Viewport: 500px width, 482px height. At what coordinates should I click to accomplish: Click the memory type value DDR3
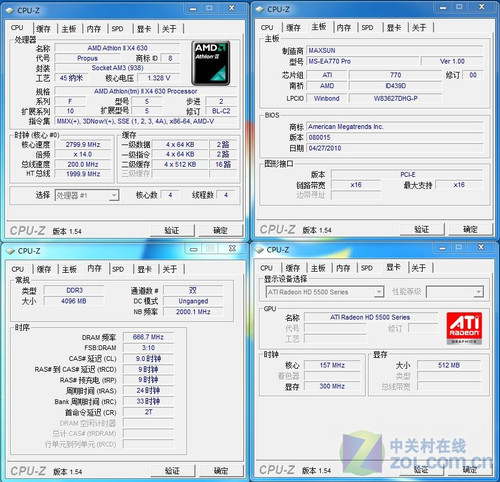tap(74, 290)
